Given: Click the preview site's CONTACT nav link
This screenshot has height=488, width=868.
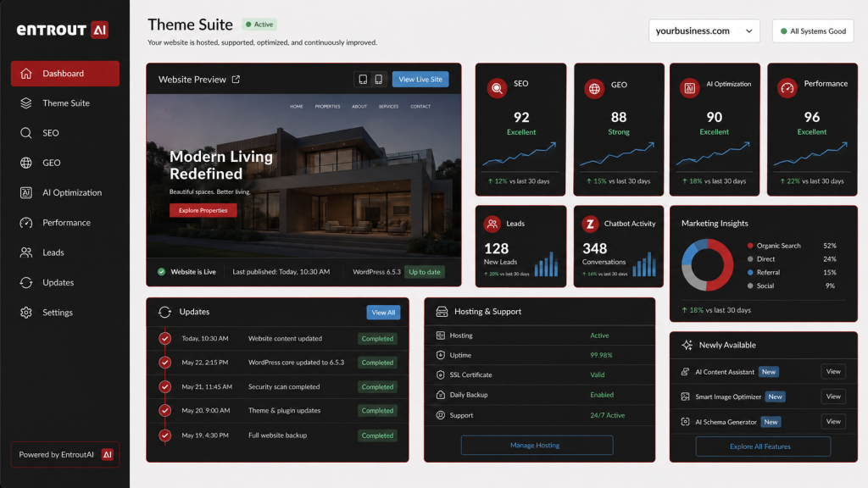Looking at the screenshot, I should coord(420,106).
